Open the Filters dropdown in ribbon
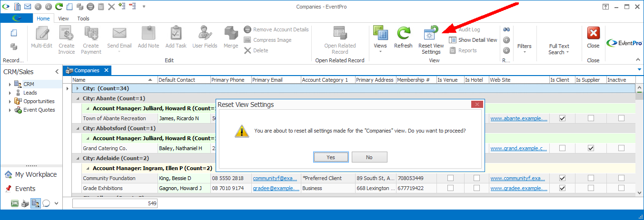 [x=524, y=47]
